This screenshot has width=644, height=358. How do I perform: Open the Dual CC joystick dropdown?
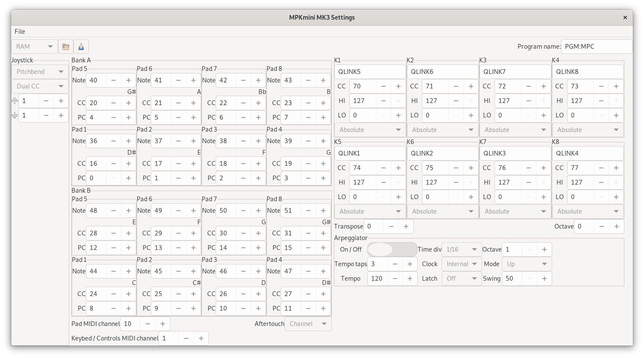pyautogui.click(x=40, y=86)
